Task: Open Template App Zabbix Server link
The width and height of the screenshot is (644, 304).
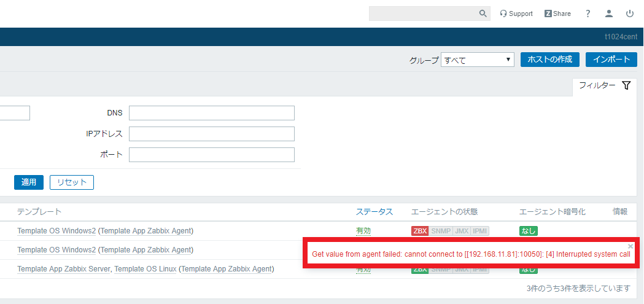Action: 64,269
